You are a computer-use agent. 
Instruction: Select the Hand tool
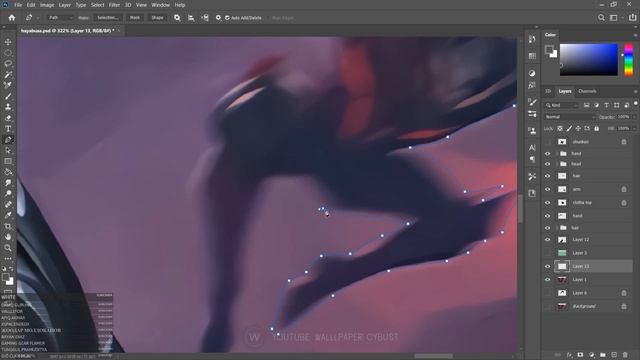click(x=8, y=237)
